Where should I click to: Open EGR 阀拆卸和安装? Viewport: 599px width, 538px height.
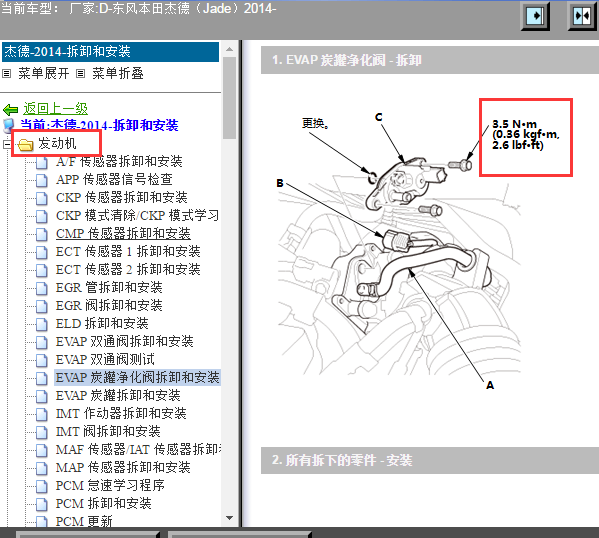109,305
